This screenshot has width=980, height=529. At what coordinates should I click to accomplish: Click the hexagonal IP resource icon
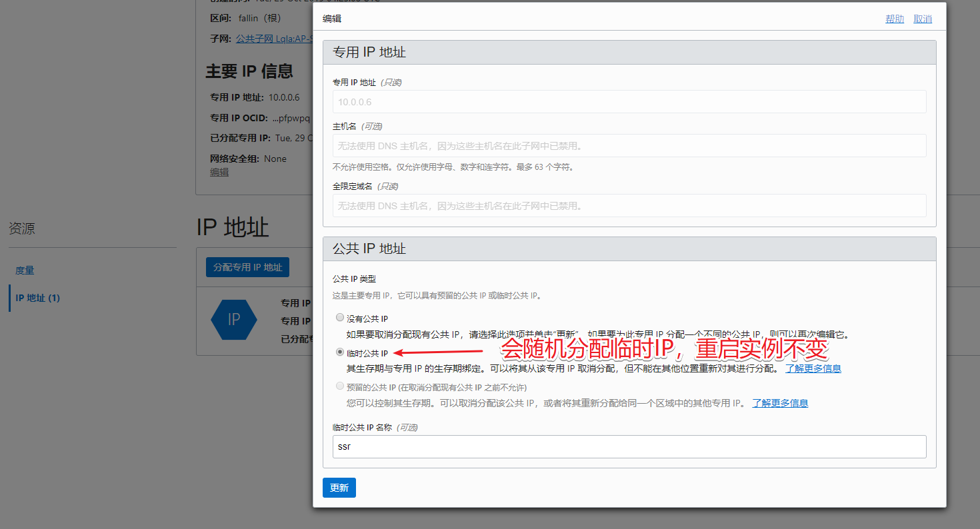(234, 320)
